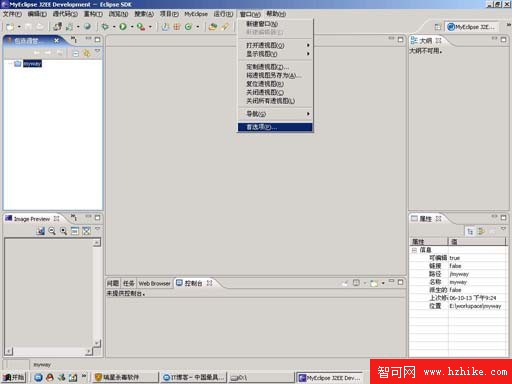Click the New file wizard toolbar icon
This screenshot has width=512, height=384.
tap(10, 27)
